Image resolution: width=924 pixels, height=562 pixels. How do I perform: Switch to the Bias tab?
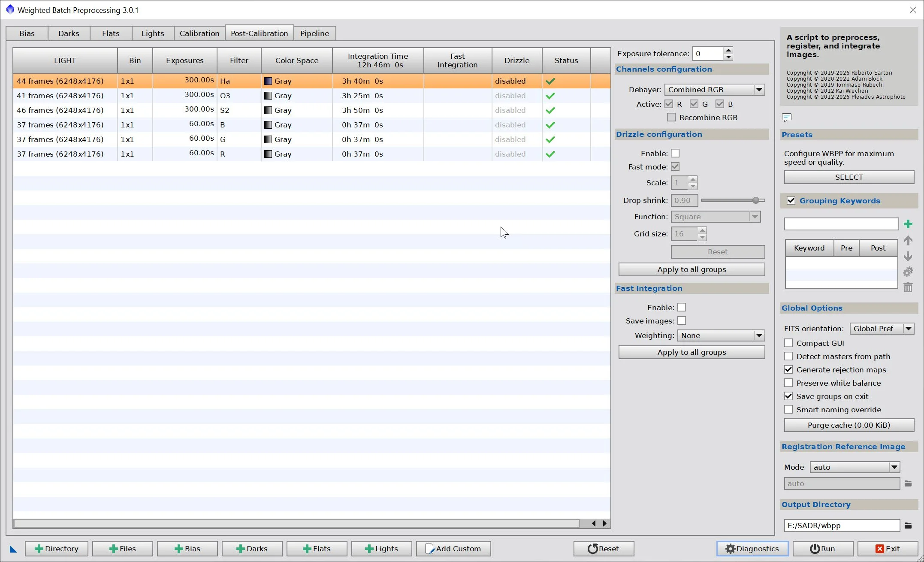pyautogui.click(x=27, y=33)
